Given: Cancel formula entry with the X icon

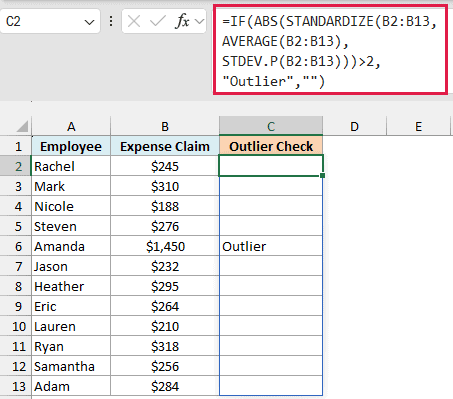Looking at the screenshot, I should [x=134, y=21].
